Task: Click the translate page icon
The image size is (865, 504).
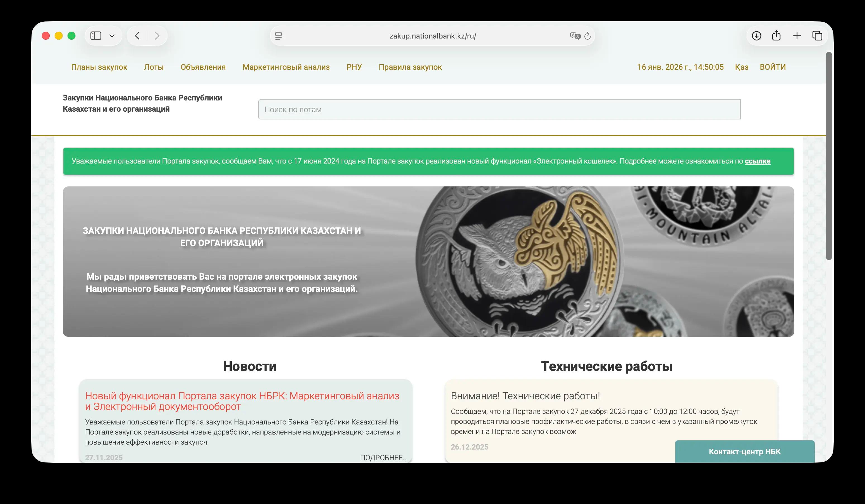Action: pos(575,36)
